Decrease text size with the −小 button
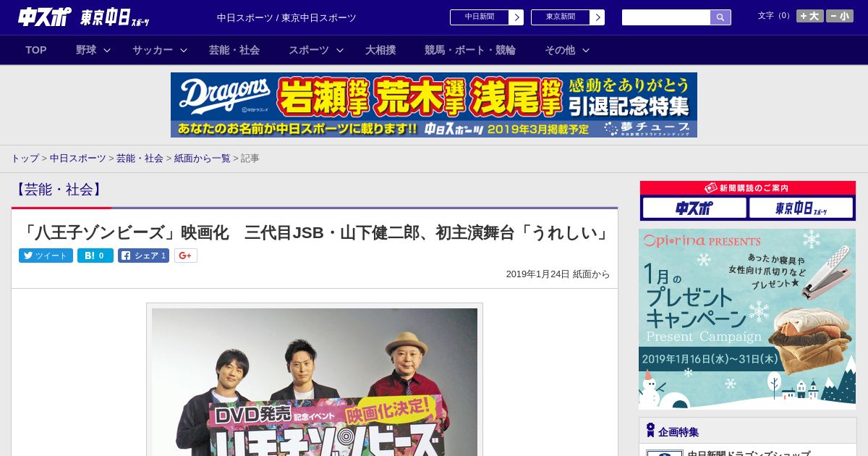 840,16
